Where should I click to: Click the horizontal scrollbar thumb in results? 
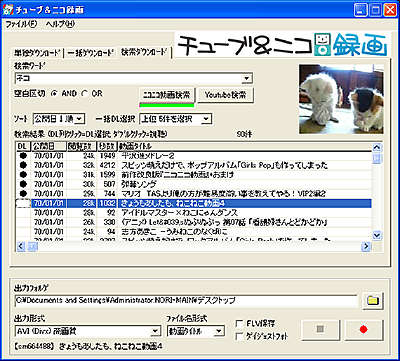(32, 246)
